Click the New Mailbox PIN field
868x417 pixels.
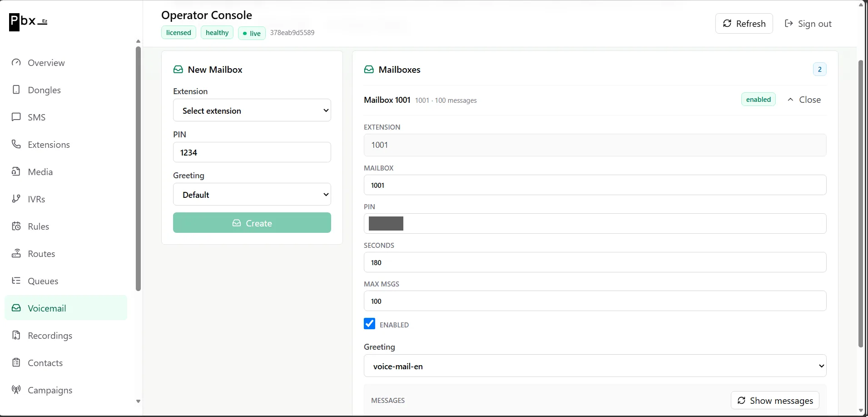pyautogui.click(x=252, y=152)
